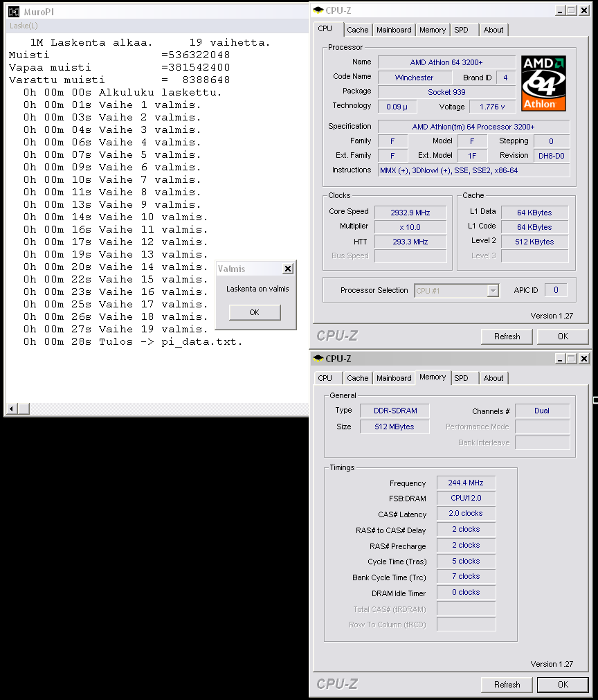The image size is (598, 700).
Task: Open Memory tab in upper CPU-Z window
Action: (433, 30)
